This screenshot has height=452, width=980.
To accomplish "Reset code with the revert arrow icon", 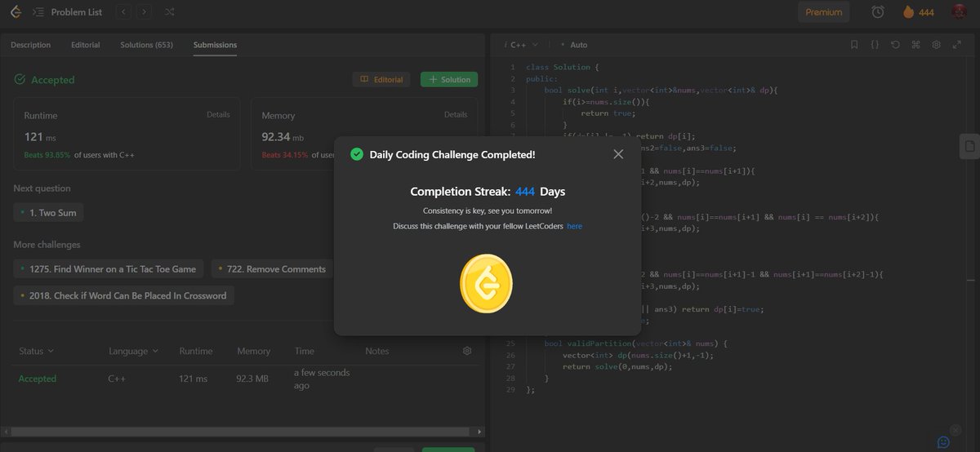I will coord(896,45).
